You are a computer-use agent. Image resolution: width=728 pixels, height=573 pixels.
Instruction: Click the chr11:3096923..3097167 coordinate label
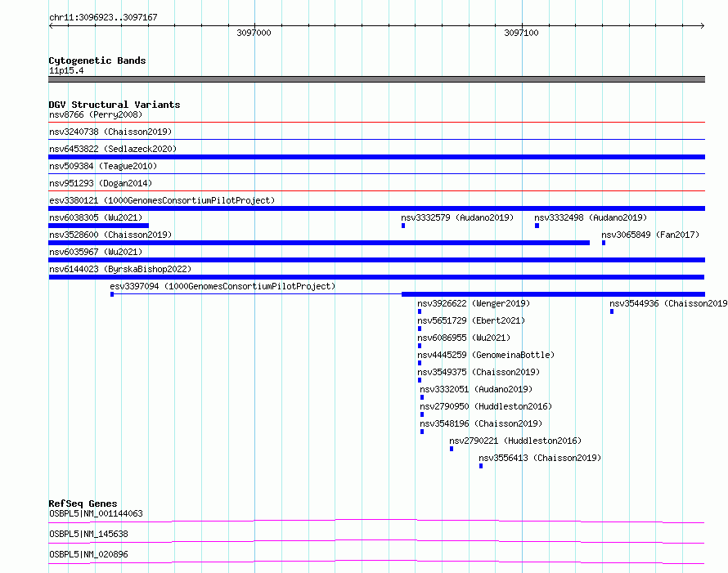pyautogui.click(x=103, y=17)
